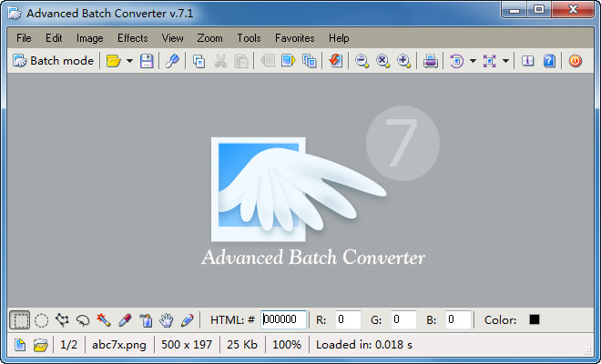
Task: Expand the rotate options dropdown arrow
Action: click(473, 61)
